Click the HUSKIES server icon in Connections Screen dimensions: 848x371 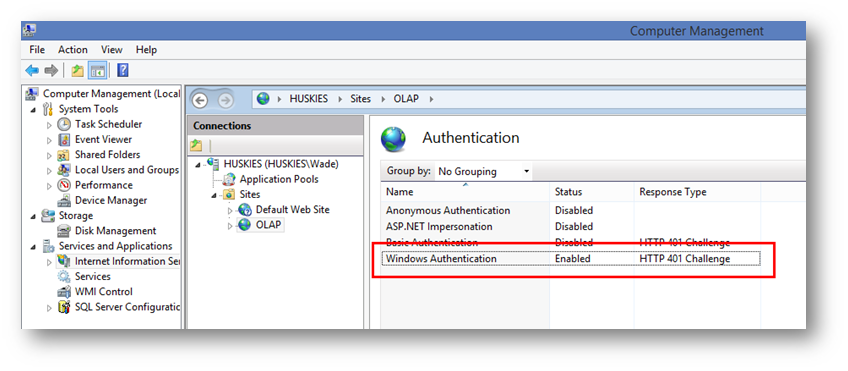click(214, 164)
